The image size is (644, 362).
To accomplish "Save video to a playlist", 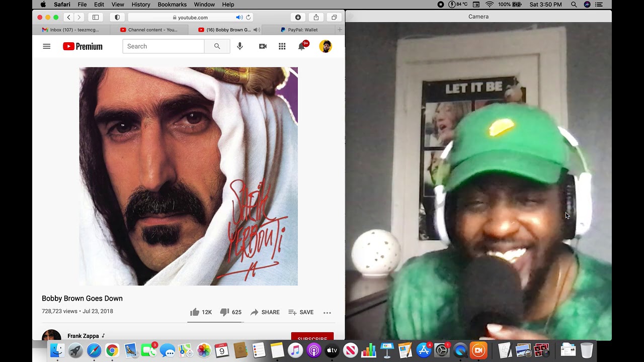I will (301, 312).
